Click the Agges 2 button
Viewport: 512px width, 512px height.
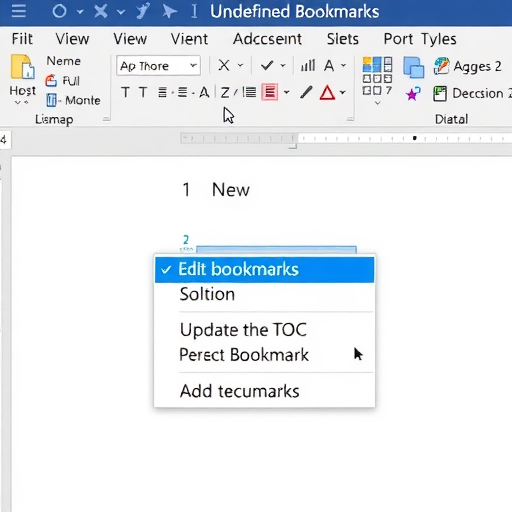[x=467, y=66]
